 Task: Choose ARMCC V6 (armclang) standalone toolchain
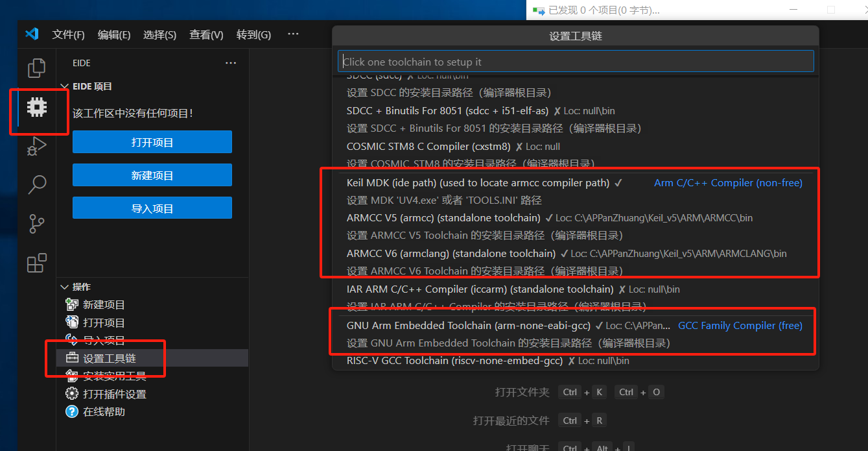[576, 262]
